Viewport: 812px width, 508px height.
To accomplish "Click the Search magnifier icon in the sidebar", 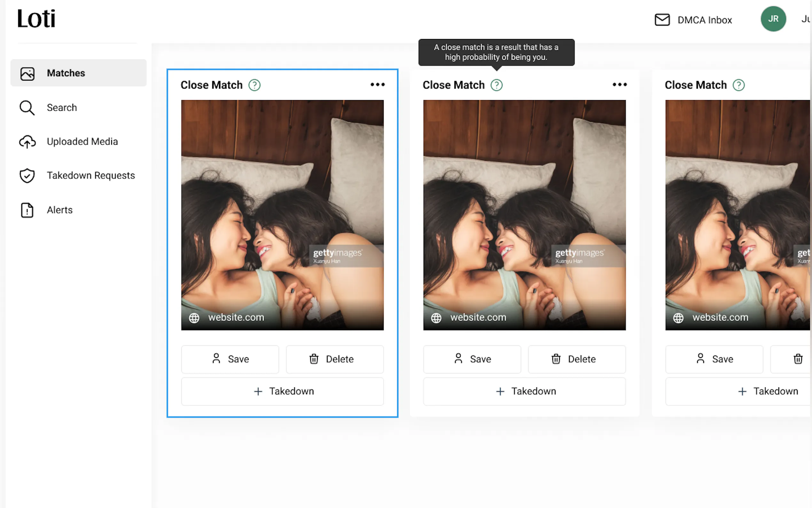I will [27, 108].
